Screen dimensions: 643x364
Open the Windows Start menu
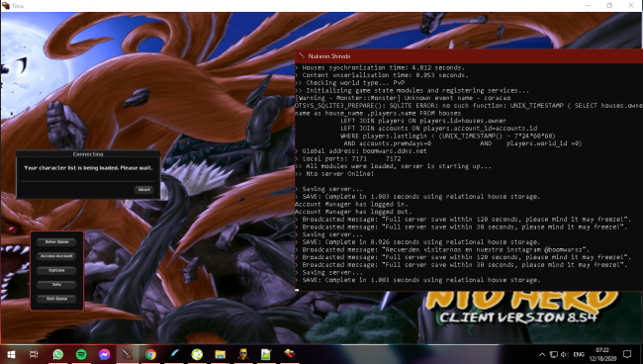click(11, 354)
